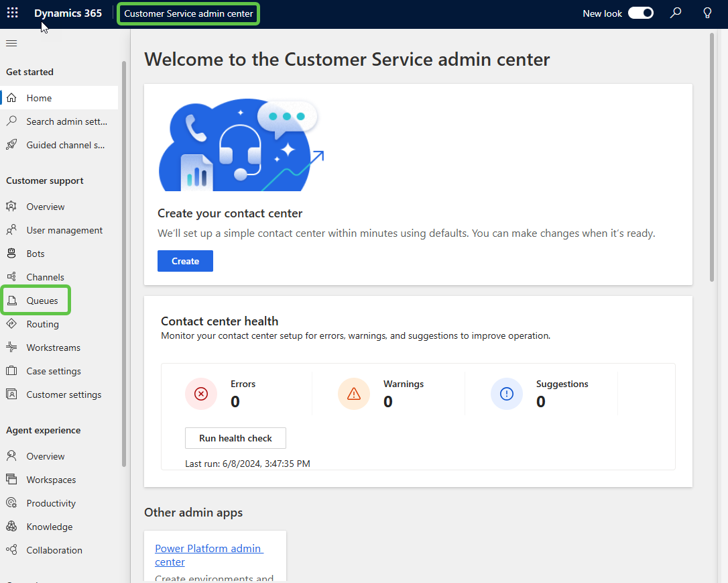
Task: Click the Workstreams icon in sidebar
Action: (x=11, y=348)
